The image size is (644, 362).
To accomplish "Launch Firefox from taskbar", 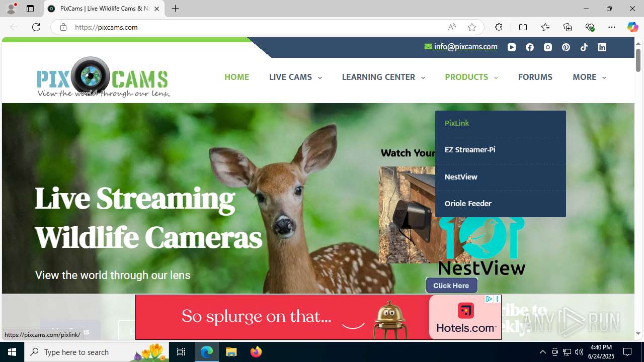I will coord(256,352).
